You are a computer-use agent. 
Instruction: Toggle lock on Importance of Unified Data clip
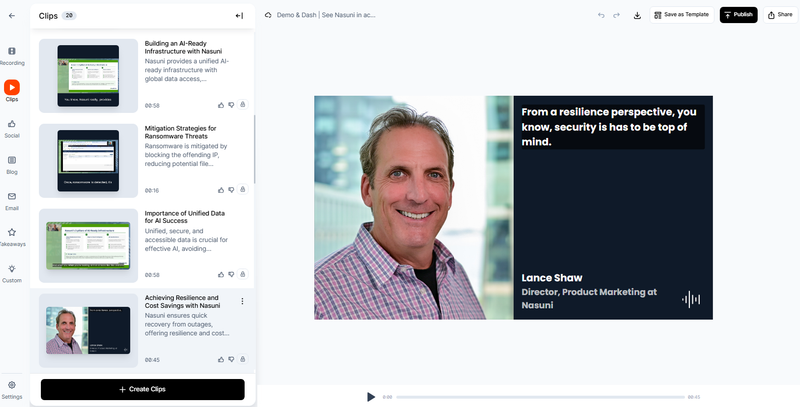[x=242, y=274]
